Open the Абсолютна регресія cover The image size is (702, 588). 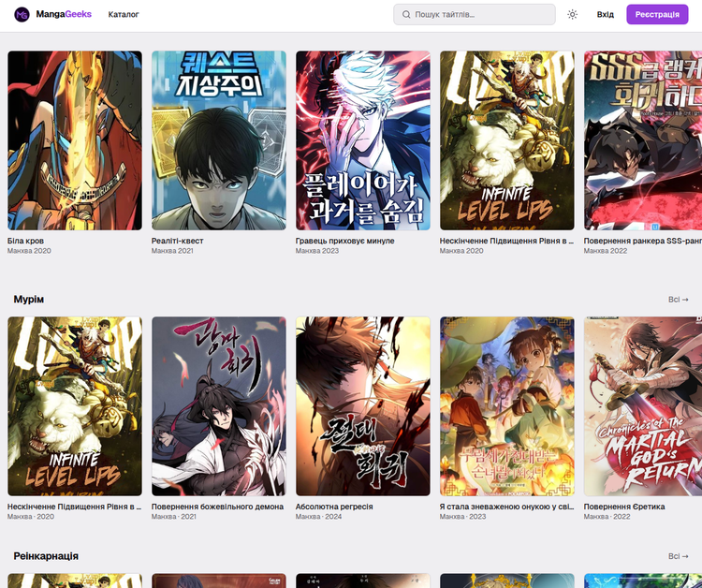click(x=362, y=406)
